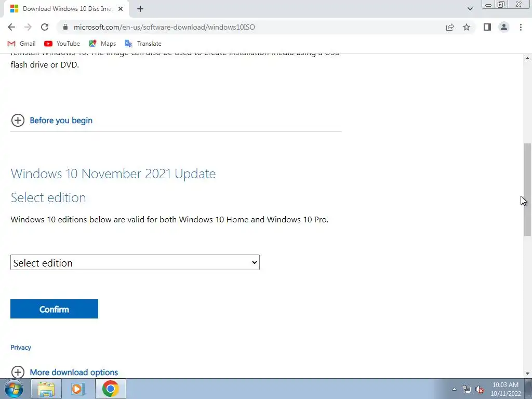Open the YouTube bookmark

(x=62, y=44)
